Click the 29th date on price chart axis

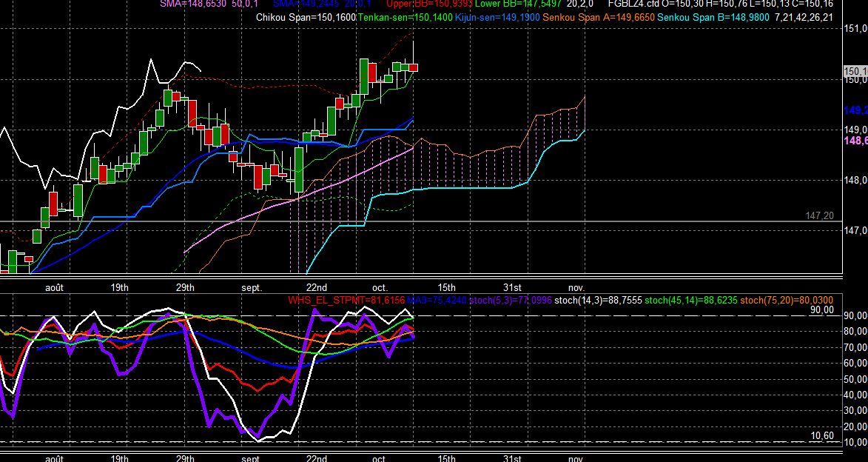coord(186,287)
